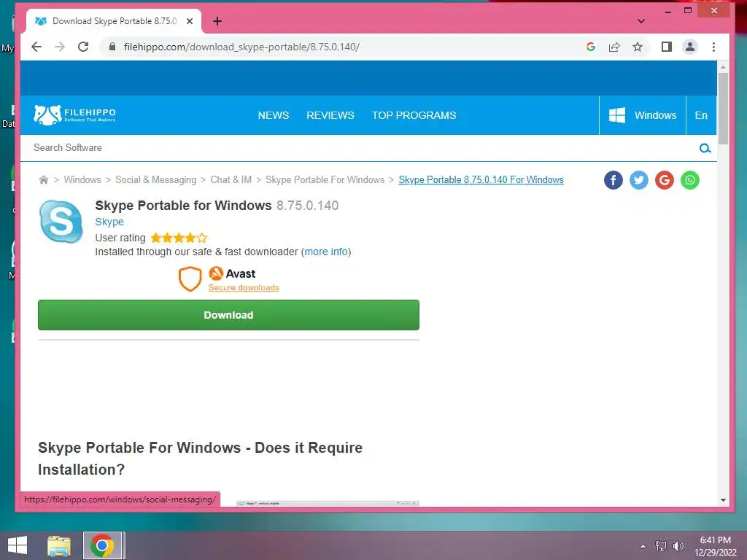Open the NEWS menu

pyautogui.click(x=274, y=115)
